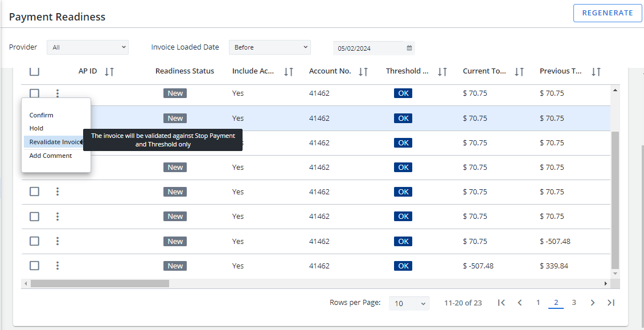Toggle the select-all header checkbox

[x=35, y=71]
